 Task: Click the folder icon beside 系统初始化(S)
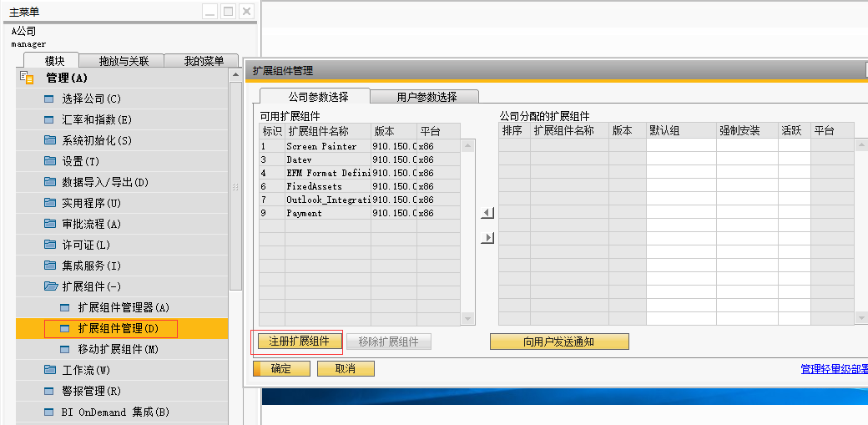(50, 140)
